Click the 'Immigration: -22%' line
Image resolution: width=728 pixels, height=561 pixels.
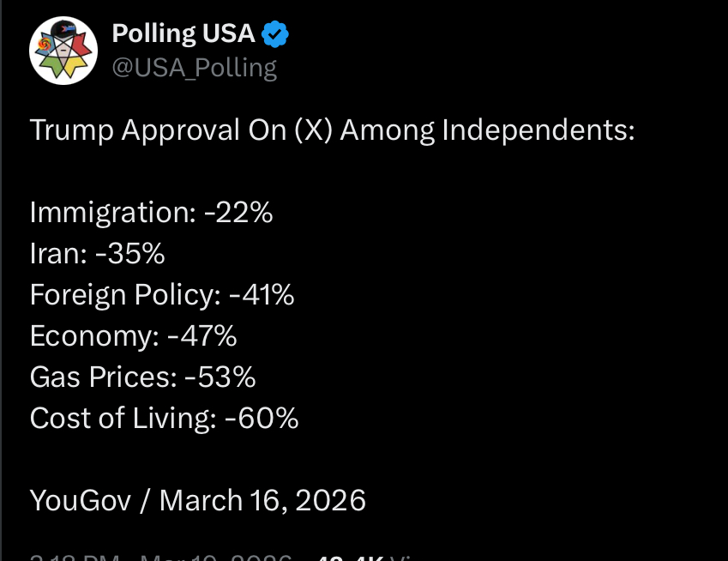pos(151,213)
